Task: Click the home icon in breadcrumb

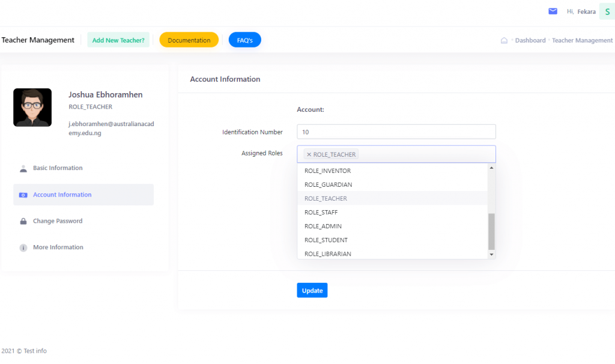Action: pyautogui.click(x=504, y=41)
